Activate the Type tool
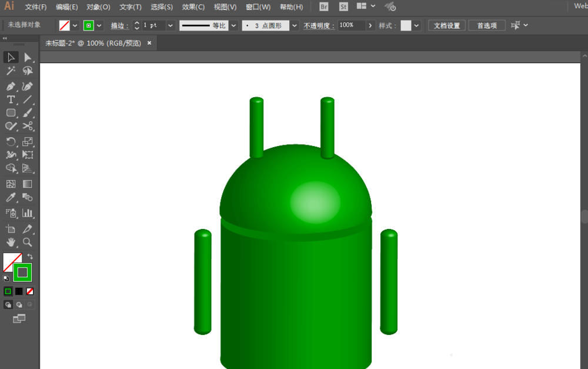 tap(11, 99)
